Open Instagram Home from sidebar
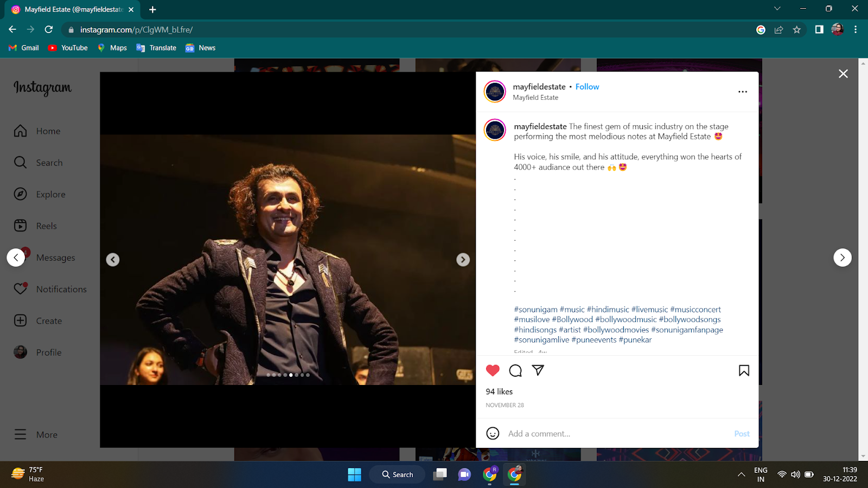Viewport: 868px width, 488px height. point(37,131)
